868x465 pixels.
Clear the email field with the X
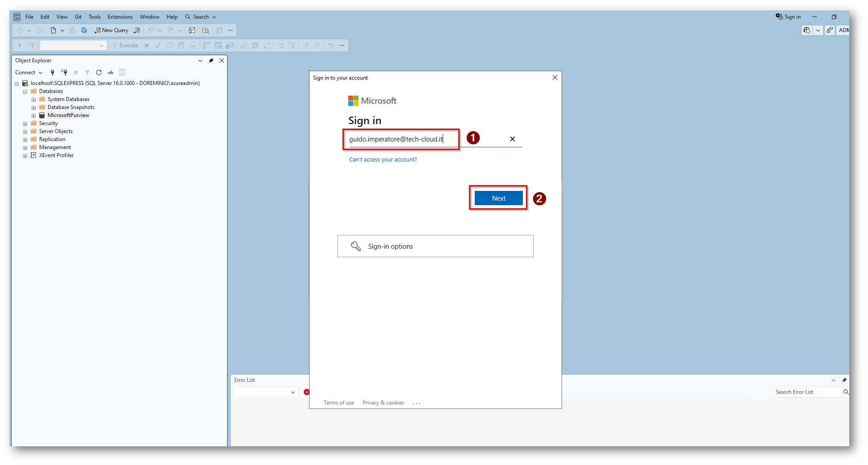click(x=512, y=139)
